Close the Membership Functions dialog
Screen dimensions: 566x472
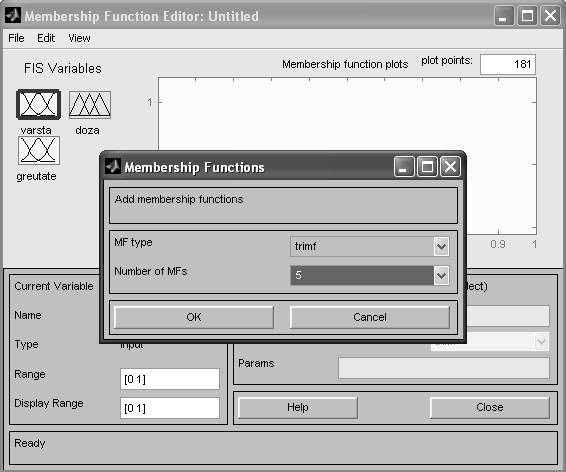450,167
